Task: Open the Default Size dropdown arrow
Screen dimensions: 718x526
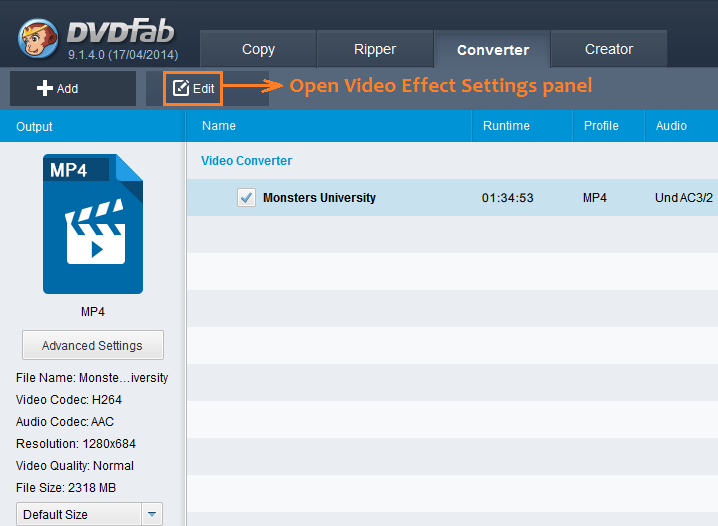Action: 152,514
